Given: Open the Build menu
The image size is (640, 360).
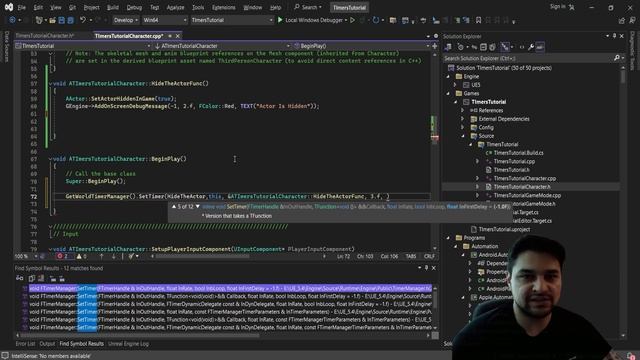Looking at the screenshot, I should 113,7.
